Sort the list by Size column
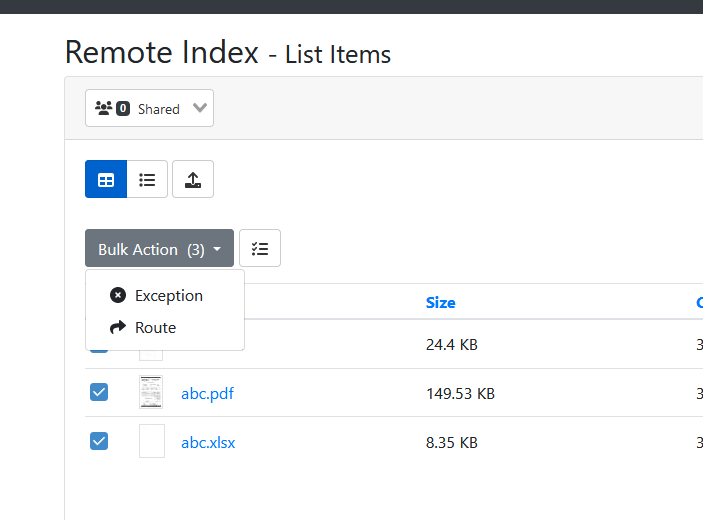The height and width of the screenshot is (520, 703). pyautogui.click(x=440, y=302)
